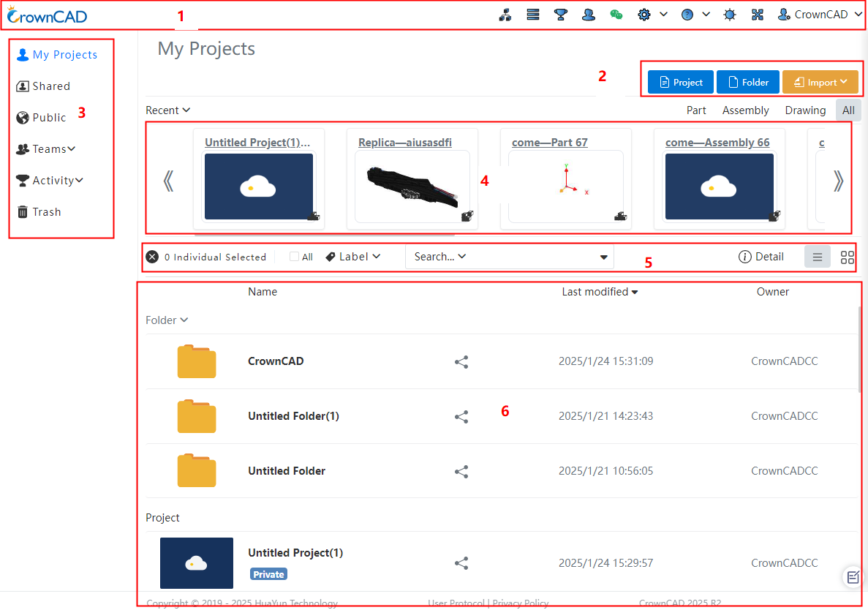Open come—Assembly 66 recent link
Viewport: 868px width, 610px height.
point(717,142)
